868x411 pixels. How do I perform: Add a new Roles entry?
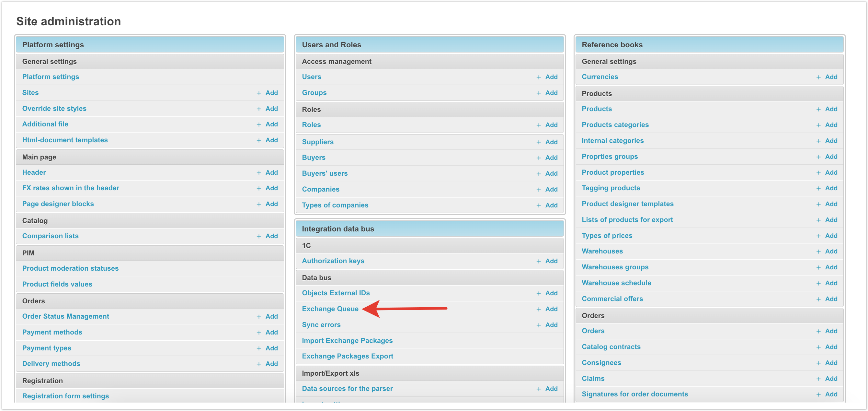[x=551, y=125]
